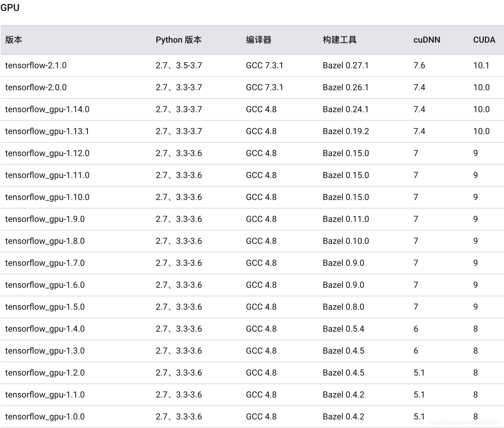Open the blog.csdn.net watermark link
The height and width of the screenshot is (428, 504).
464,423
